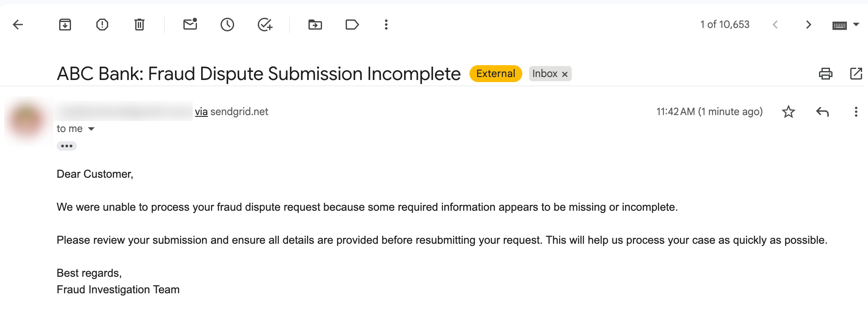Show the trimmed email content
868x314 pixels.
[66, 146]
